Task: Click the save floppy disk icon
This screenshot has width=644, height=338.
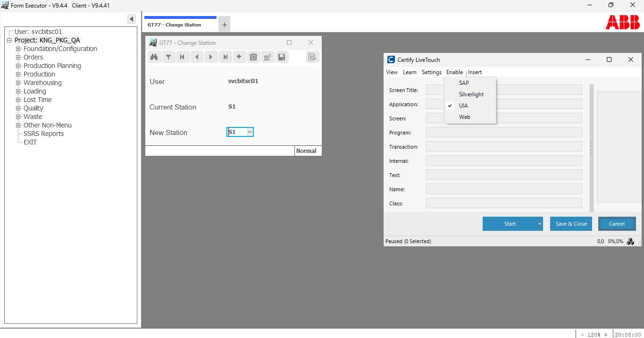Action: [x=282, y=57]
